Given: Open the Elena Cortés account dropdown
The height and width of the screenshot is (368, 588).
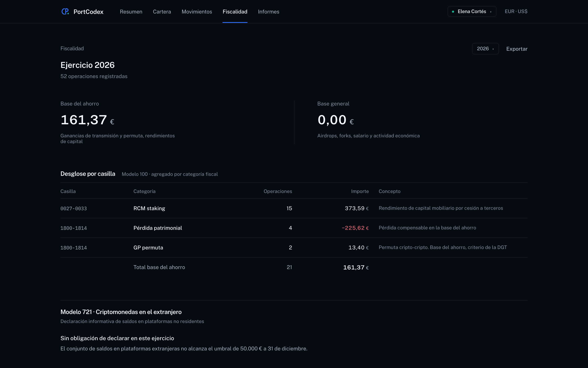Looking at the screenshot, I should point(472,11).
